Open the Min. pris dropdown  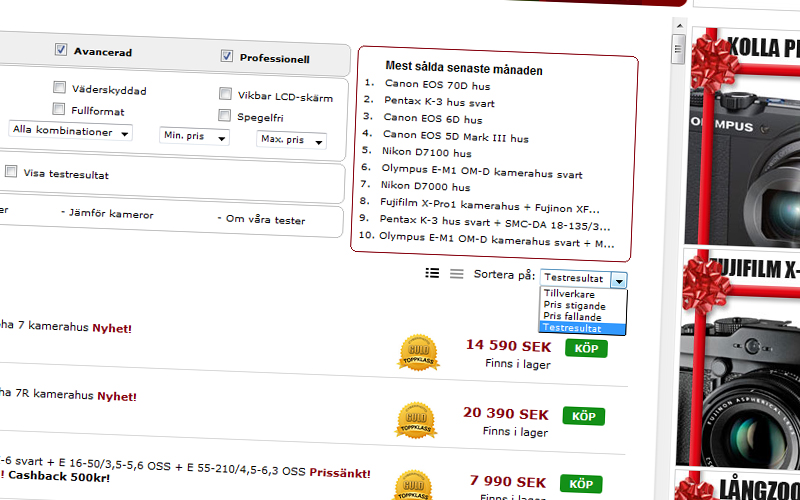coord(194,136)
